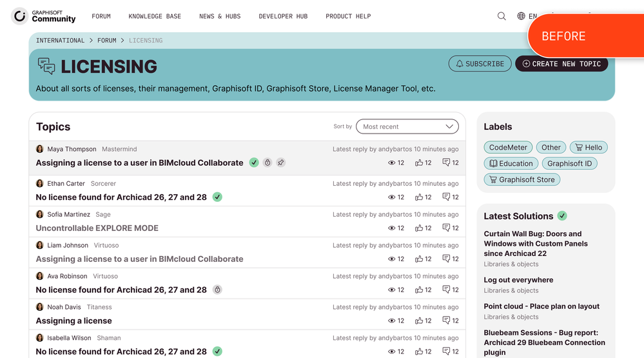Click the comments icon in Maya Thompson's row
This screenshot has width=644, height=358.
pyautogui.click(x=446, y=163)
